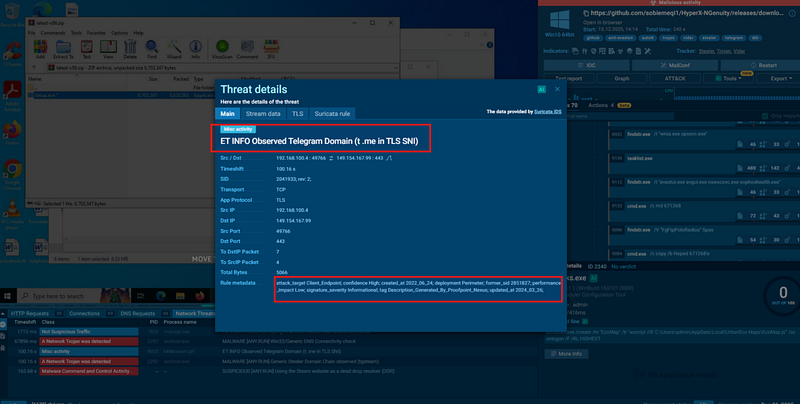
Task: Go up one folder in WinRAR
Action: coord(34,68)
